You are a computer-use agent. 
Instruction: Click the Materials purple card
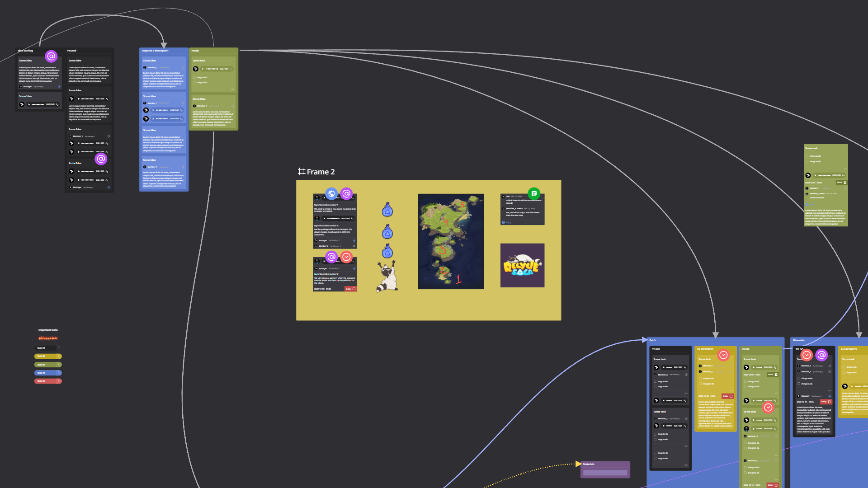605,470
